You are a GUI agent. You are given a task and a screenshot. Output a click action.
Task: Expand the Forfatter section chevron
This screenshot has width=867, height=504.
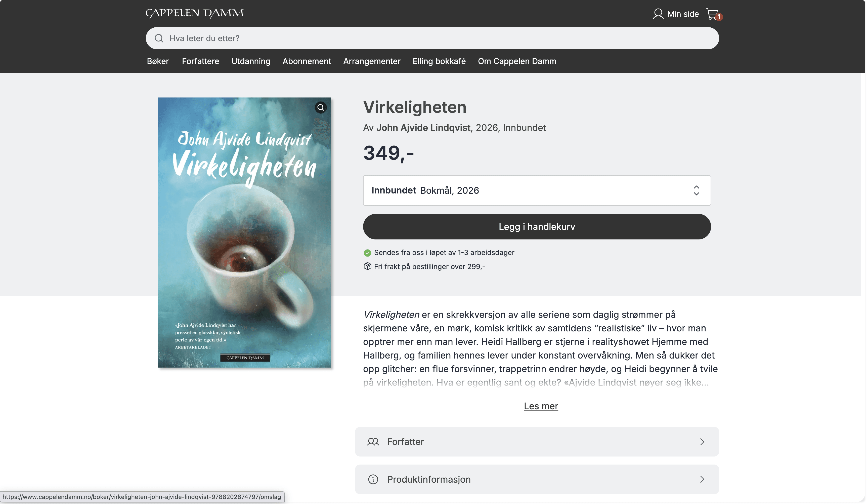pyautogui.click(x=702, y=442)
